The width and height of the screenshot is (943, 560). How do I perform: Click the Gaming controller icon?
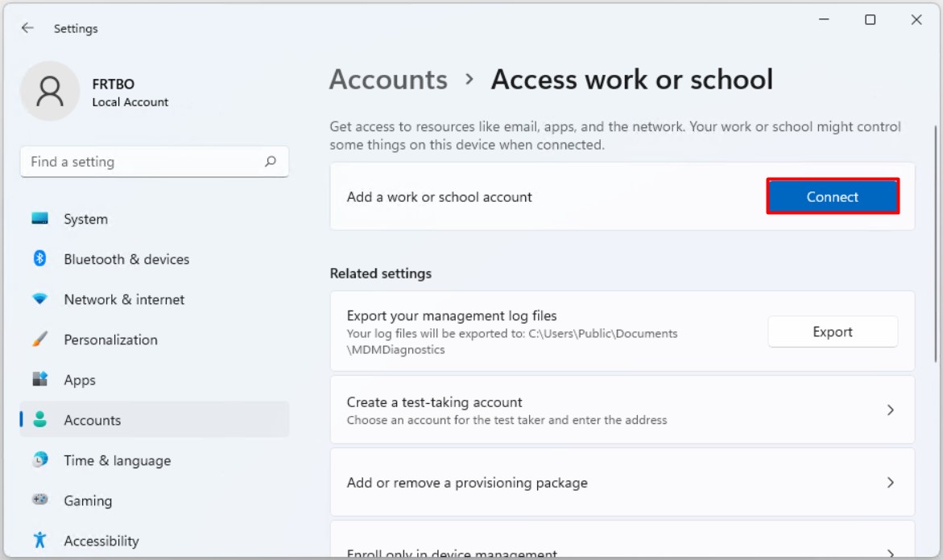(39, 500)
